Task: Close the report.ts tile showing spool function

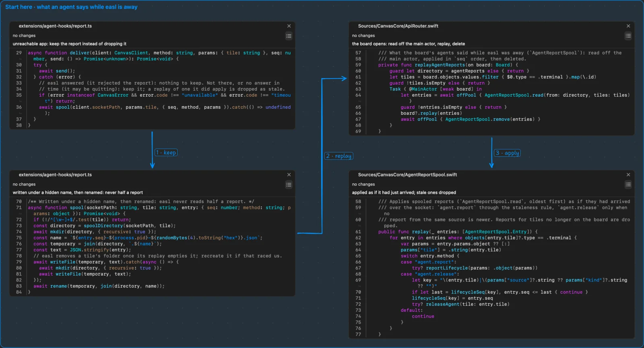Action: pos(289,175)
